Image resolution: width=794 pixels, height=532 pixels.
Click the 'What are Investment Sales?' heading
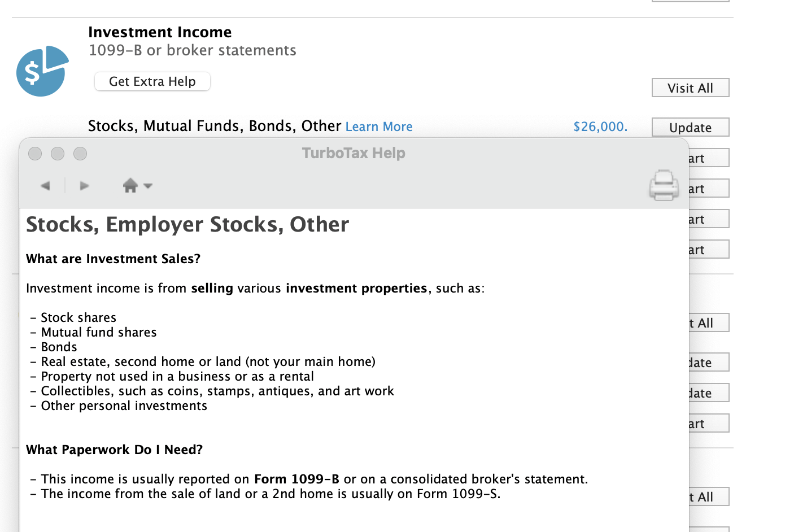tap(114, 259)
